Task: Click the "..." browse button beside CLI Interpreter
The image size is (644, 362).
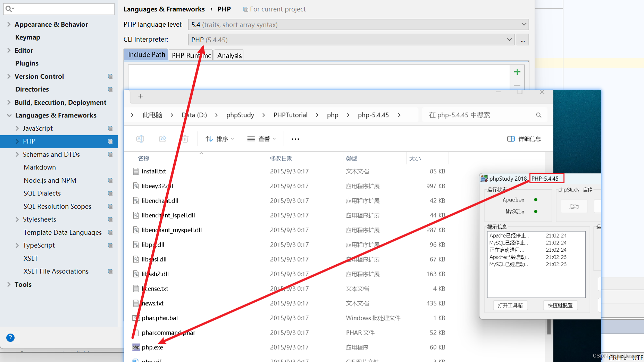Action: point(522,40)
